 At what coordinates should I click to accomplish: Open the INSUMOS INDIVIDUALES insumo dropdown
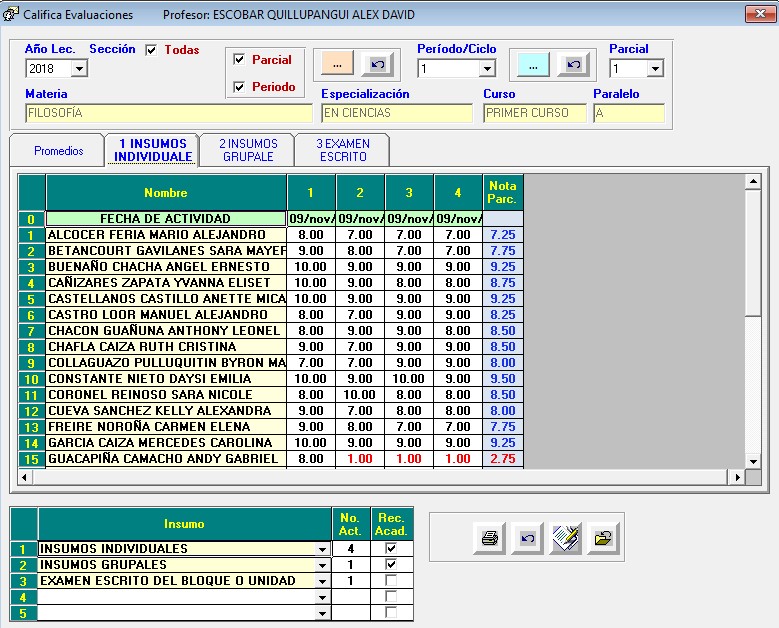322,549
